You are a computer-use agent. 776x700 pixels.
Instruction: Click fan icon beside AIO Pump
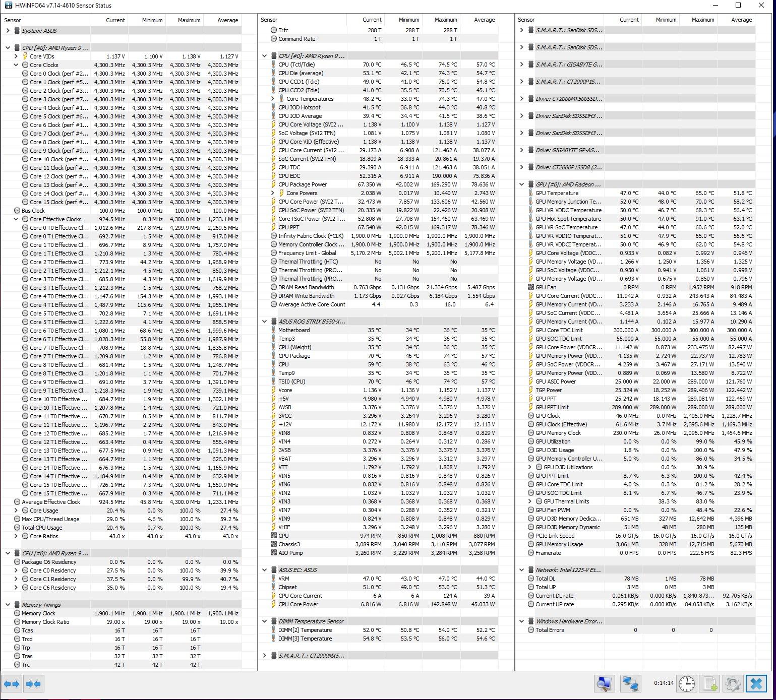[x=274, y=553]
